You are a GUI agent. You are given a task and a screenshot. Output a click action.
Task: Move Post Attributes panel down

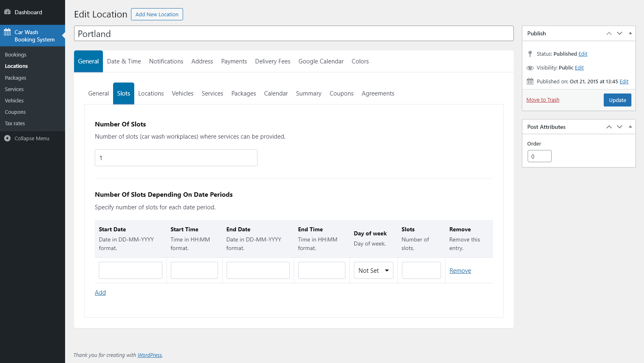[x=620, y=127]
